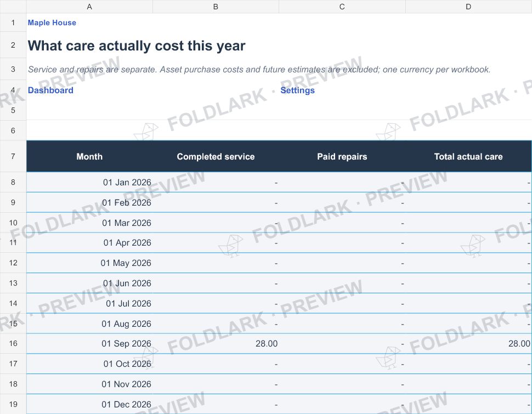This screenshot has height=414, width=532.
Task: Select column C header
Action: (x=342, y=7)
